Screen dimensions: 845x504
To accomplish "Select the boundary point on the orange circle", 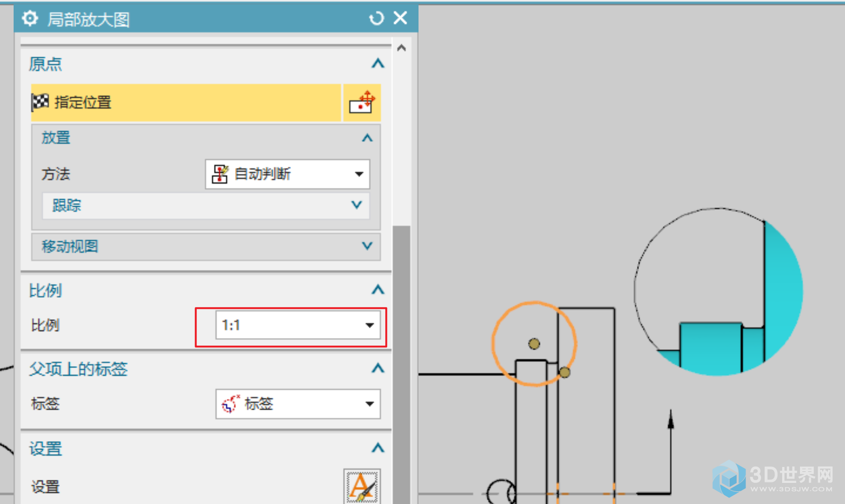I will tap(565, 372).
